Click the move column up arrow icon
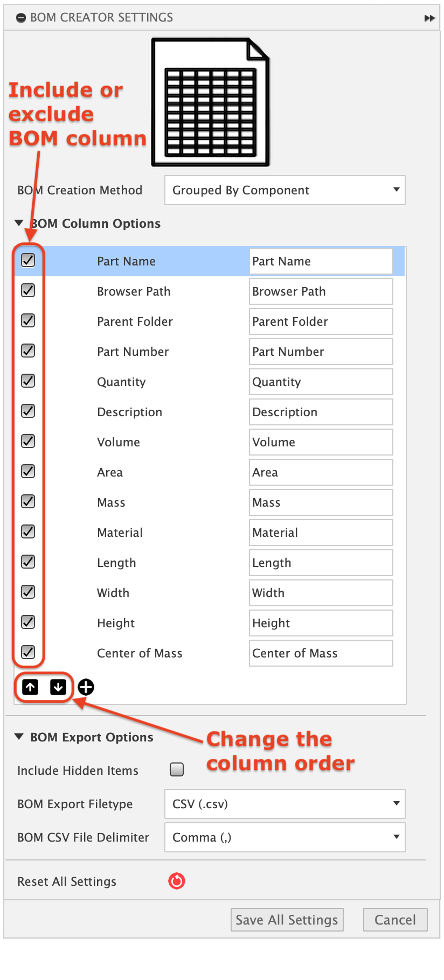 pos(30,687)
